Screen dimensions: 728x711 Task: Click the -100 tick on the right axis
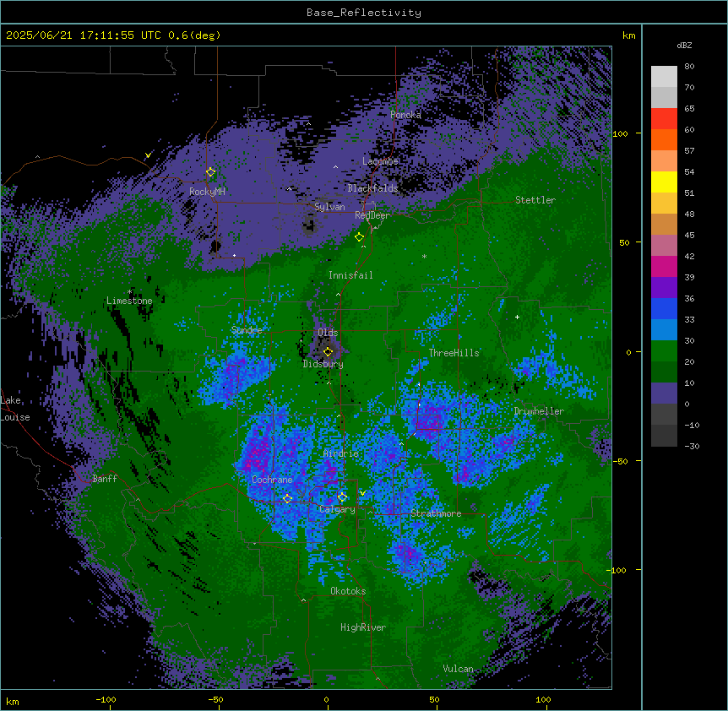(617, 570)
